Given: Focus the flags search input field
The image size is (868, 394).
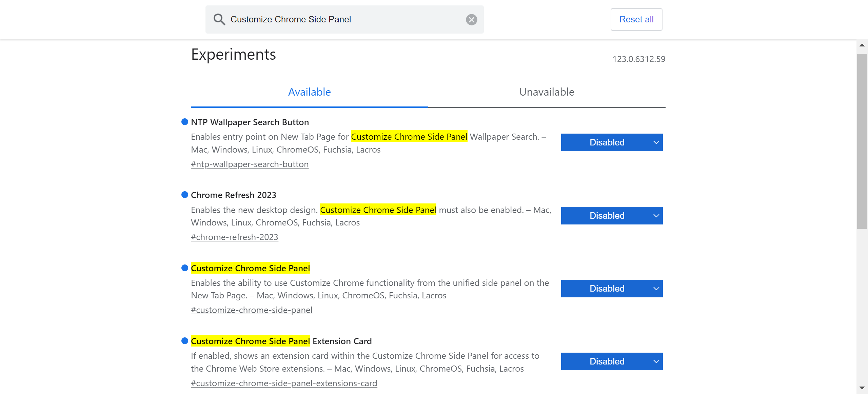Looking at the screenshot, I should tap(346, 19).
